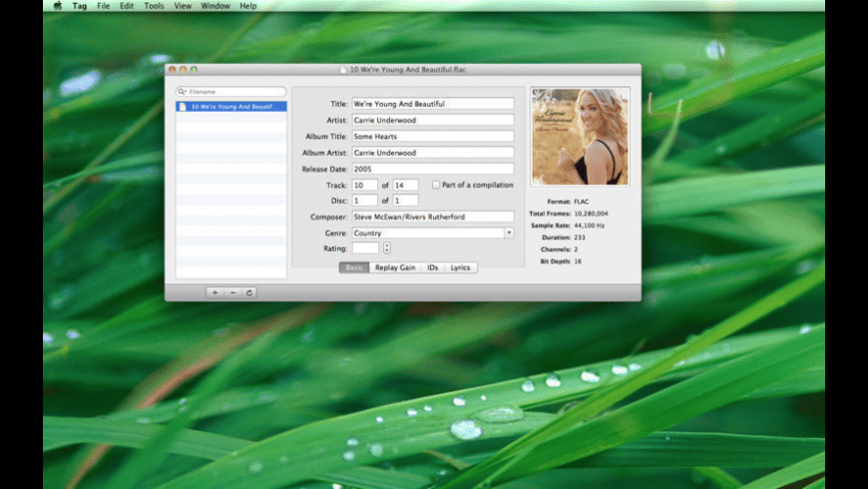Click the Duration value 233

[x=580, y=238]
